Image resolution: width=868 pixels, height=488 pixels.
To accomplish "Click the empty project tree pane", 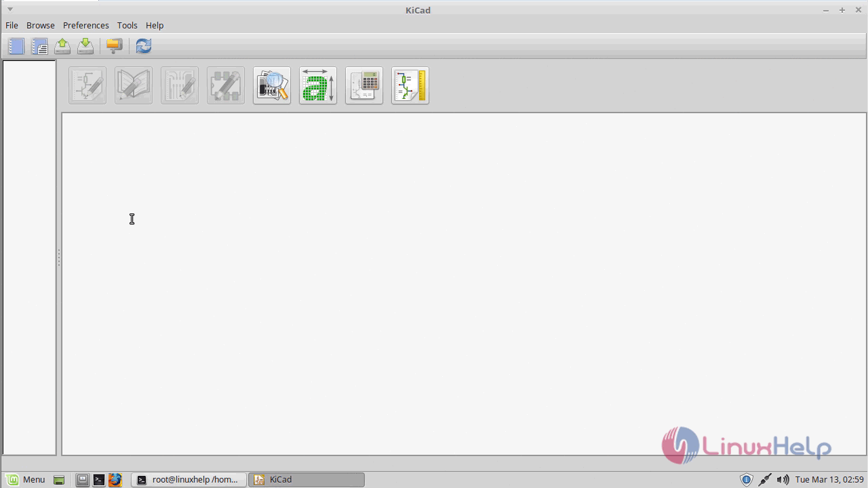I will (x=29, y=258).
